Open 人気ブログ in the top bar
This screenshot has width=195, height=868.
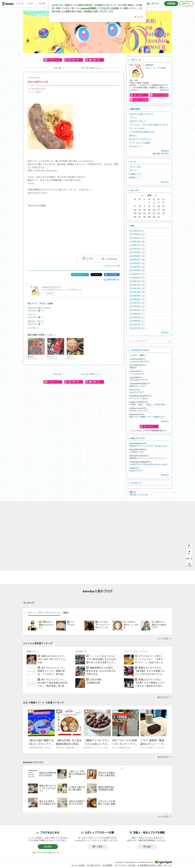tap(153, 3)
